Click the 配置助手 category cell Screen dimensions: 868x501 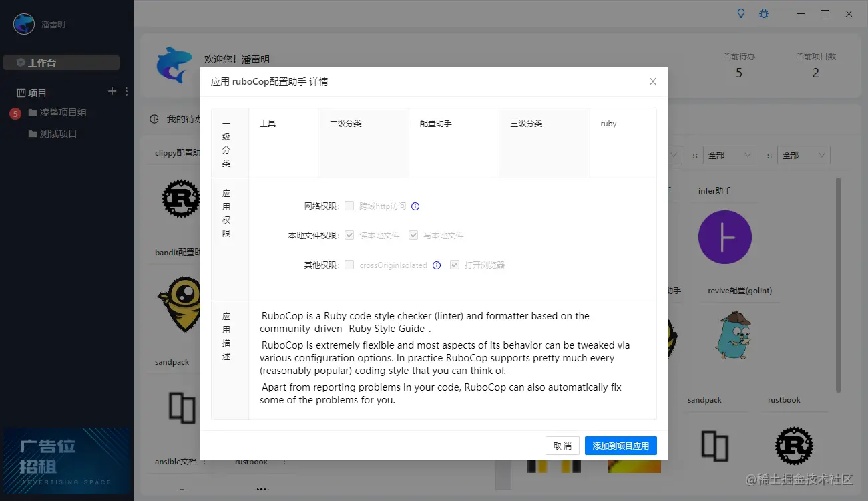[x=454, y=143]
